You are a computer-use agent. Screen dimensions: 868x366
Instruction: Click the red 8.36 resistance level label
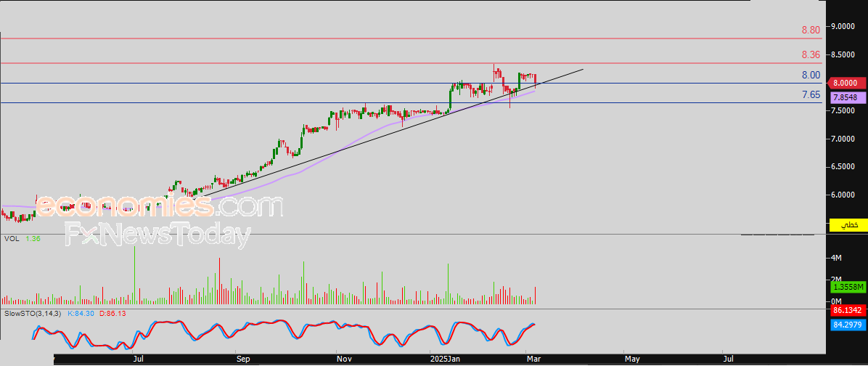click(811, 54)
